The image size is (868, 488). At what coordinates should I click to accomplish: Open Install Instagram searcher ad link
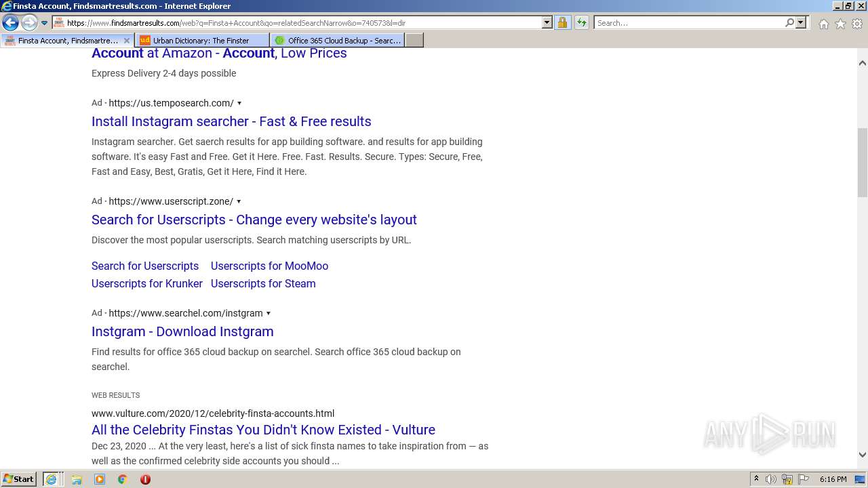(x=231, y=121)
